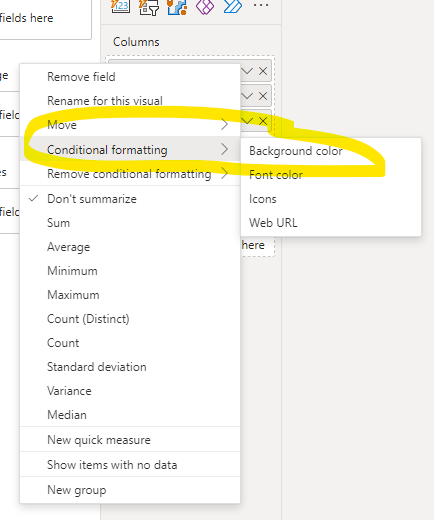Set aggregation to Count (Distinct)
Screen dimensions: 434x520
(x=130, y=319)
